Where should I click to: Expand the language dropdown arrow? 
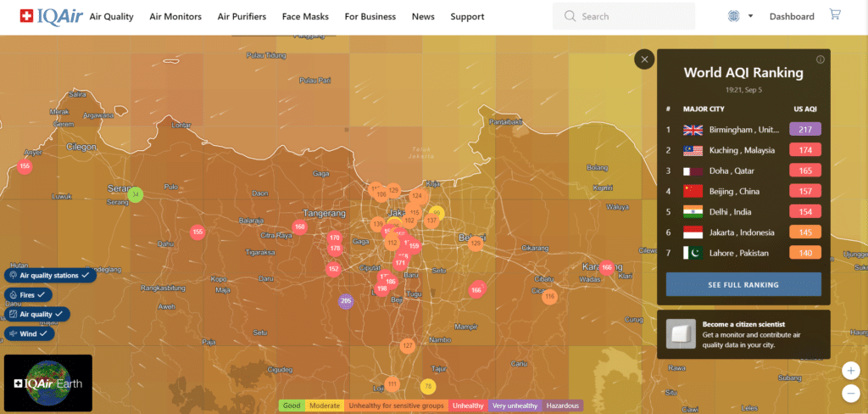click(x=751, y=16)
